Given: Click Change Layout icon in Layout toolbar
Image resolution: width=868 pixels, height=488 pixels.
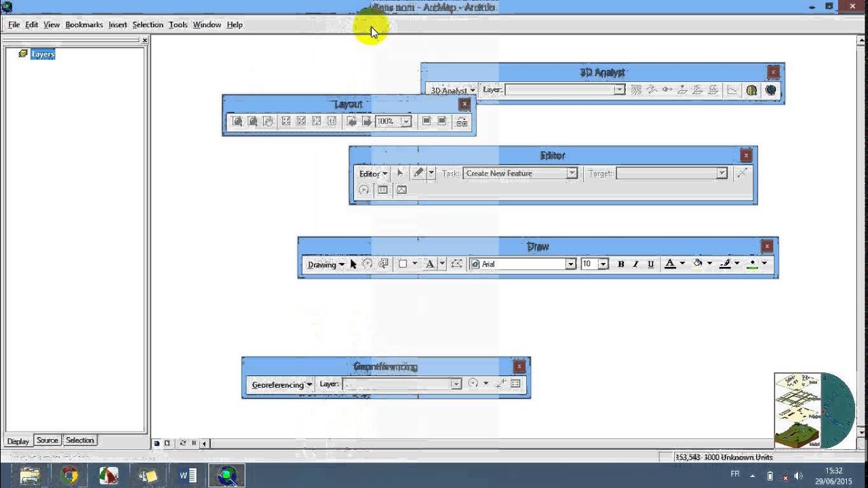Looking at the screenshot, I should (x=462, y=121).
